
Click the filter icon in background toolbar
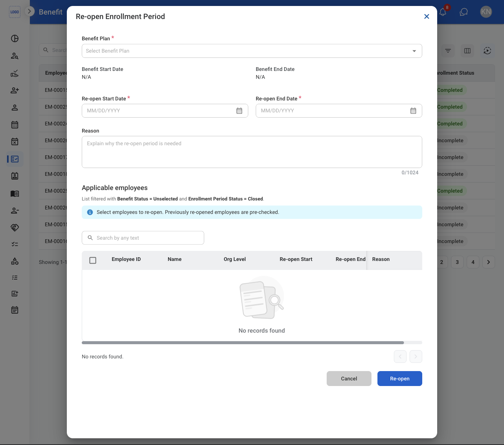[448, 51]
